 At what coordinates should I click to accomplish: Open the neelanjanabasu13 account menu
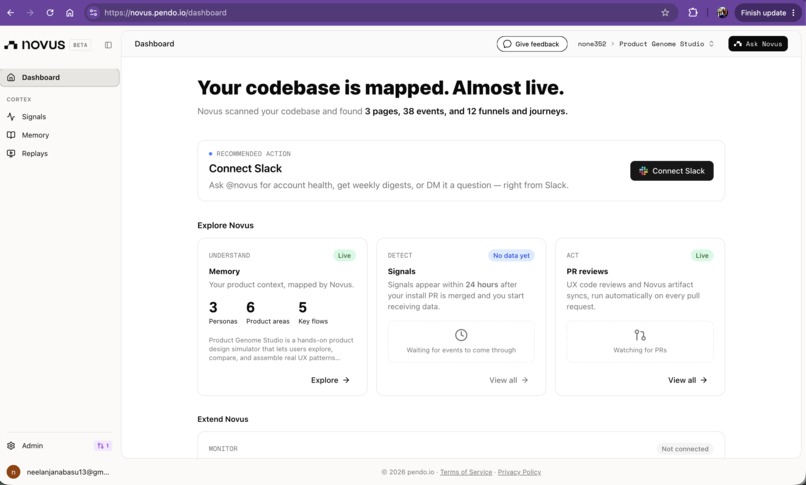click(60, 472)
